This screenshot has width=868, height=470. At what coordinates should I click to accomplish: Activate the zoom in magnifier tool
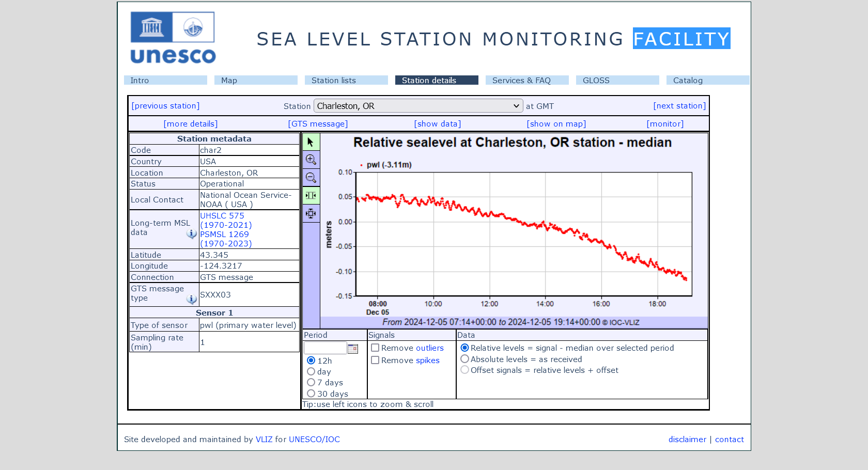311,160
